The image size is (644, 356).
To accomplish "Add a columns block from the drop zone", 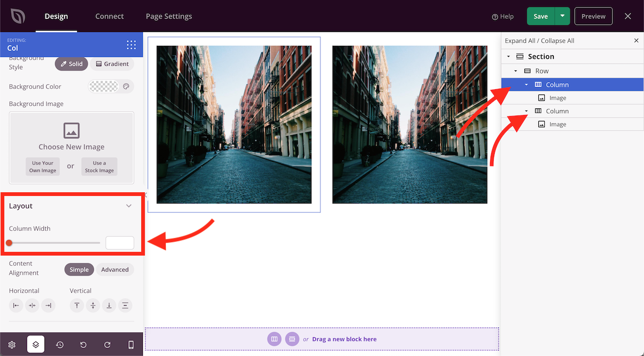I will click(274, 339).
